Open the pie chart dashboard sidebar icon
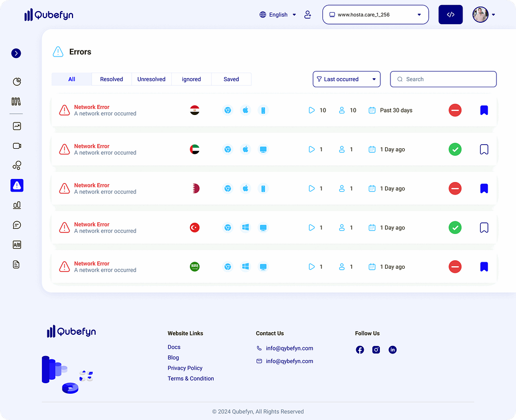This screenshot has width=516, height=420. (17, 82)
